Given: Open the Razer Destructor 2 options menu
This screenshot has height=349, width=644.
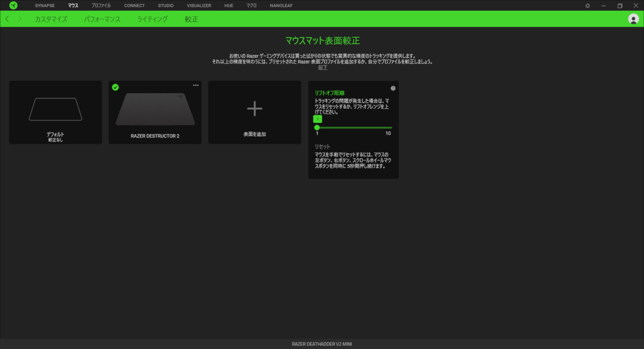Looking at the screenshot, I should click(x=196, y=86).
